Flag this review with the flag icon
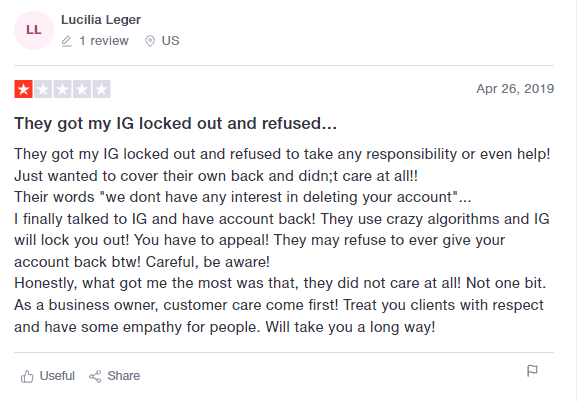This screenshot has width=577, height=402. click(x=532, y=371)
